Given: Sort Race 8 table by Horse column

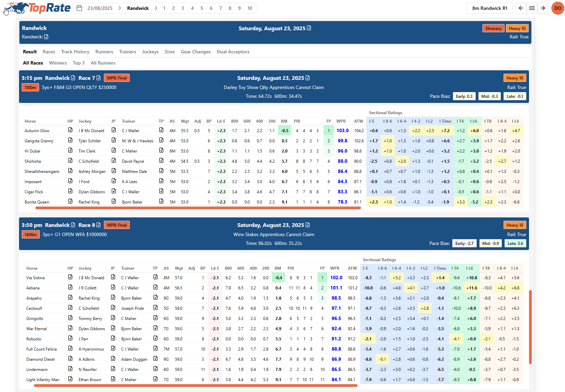Looking at the screenshot, I should coord(32,268).
